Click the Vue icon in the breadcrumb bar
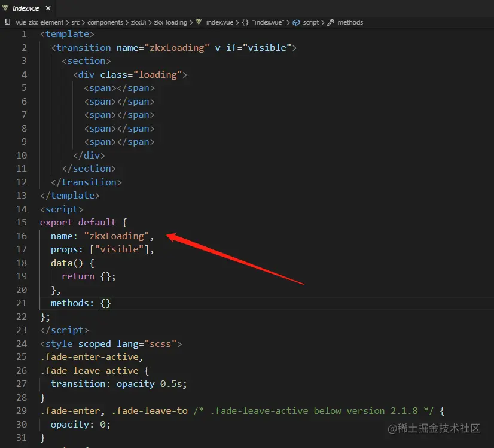 tap(199, 22)
